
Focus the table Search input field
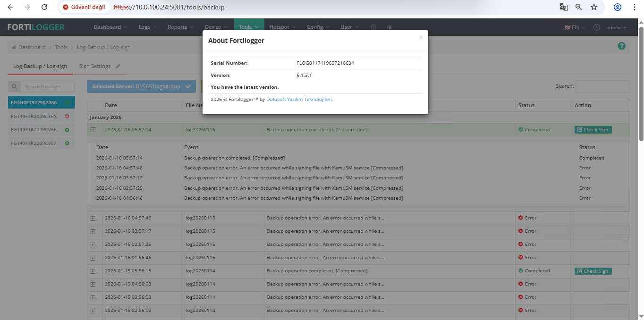click(x=602, y=86)
